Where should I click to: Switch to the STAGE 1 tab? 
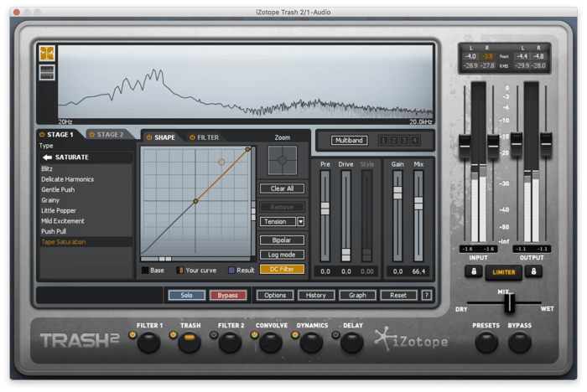pyautogui.click(x=60, y=135)
